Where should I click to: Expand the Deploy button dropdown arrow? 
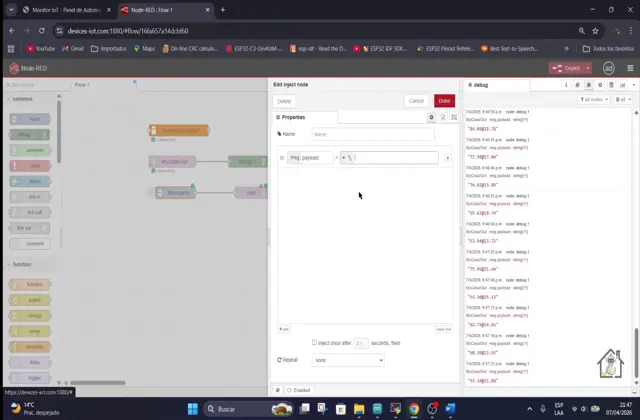coord(588,68)
